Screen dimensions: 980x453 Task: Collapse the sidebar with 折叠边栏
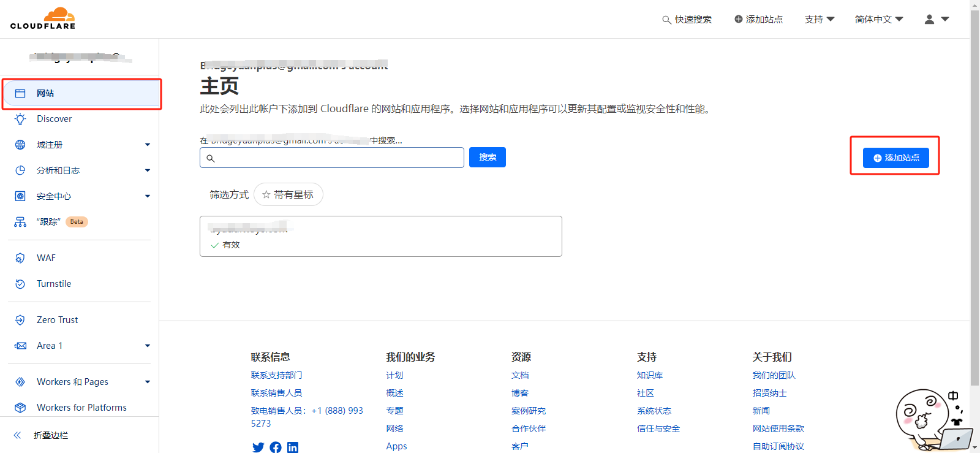(42, 435)
